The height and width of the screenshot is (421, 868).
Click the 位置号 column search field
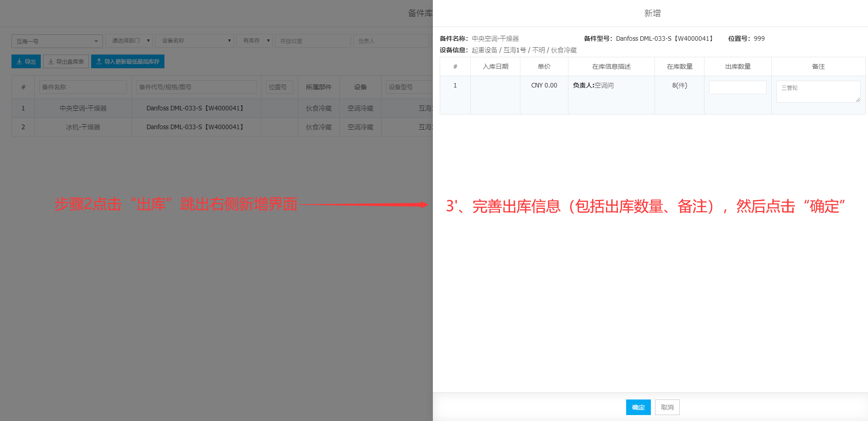tap(279, 87)
